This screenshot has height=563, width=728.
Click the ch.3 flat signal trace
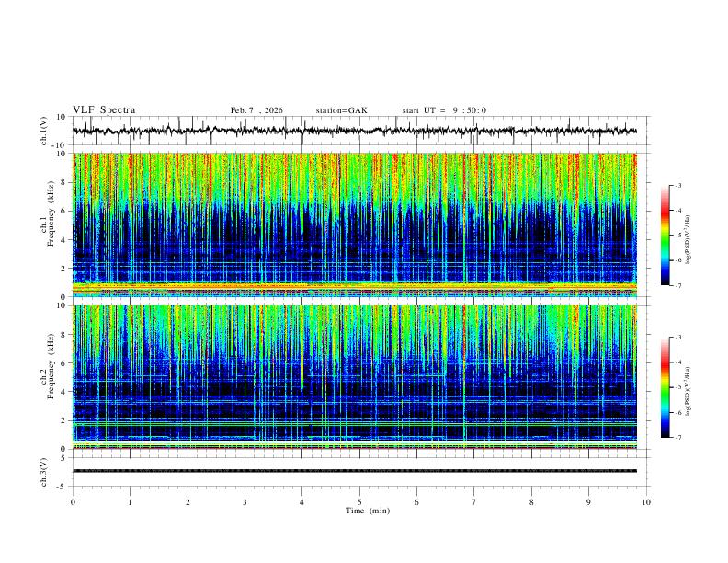point(355,471)
